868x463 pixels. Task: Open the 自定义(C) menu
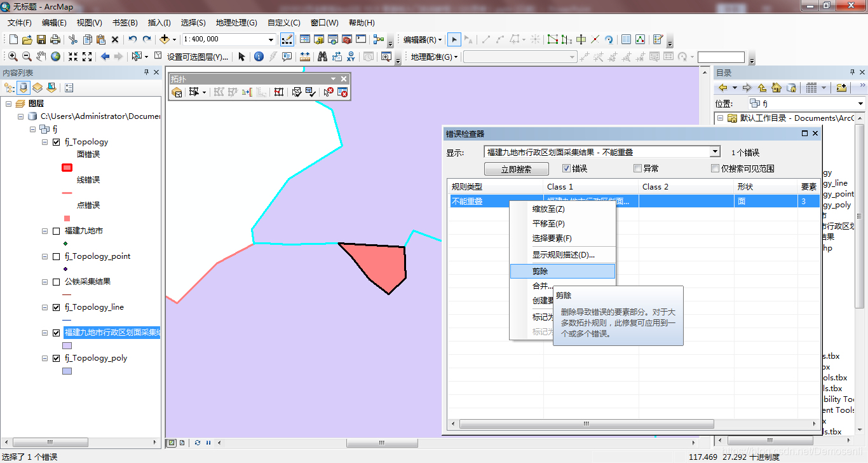[x=283, y=23]
